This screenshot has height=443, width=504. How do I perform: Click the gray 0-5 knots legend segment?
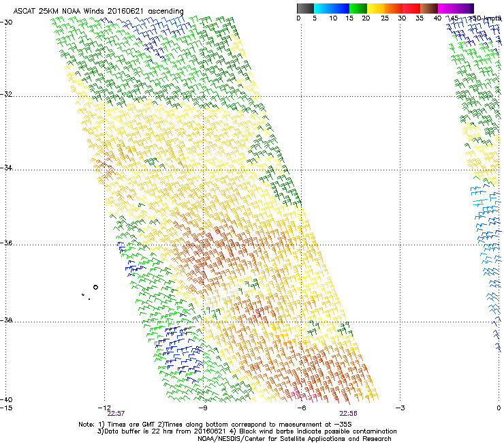click(305, 8)
